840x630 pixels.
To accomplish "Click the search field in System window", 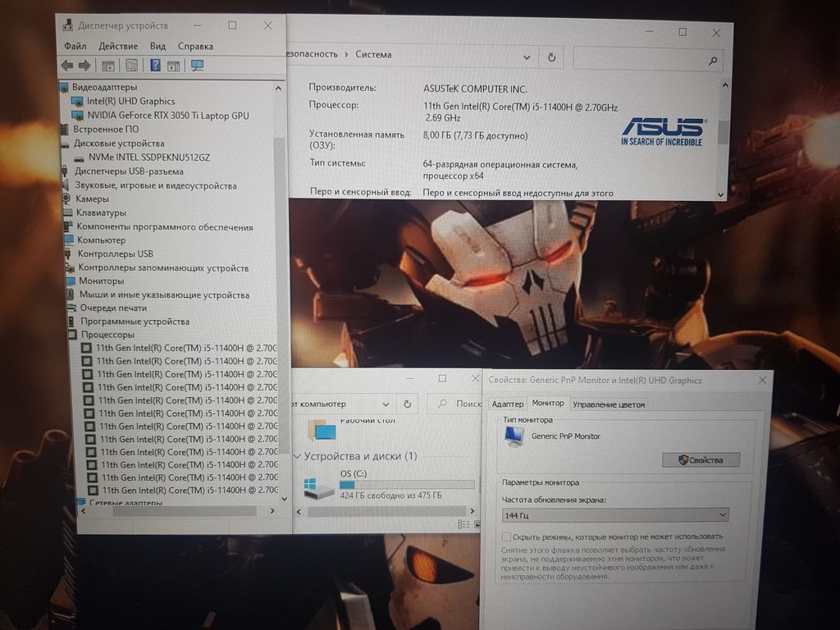I will (640, 59).
